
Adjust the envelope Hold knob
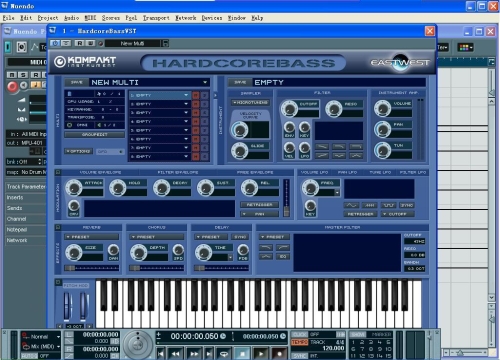pyautogui.click(x=118, y=188)
